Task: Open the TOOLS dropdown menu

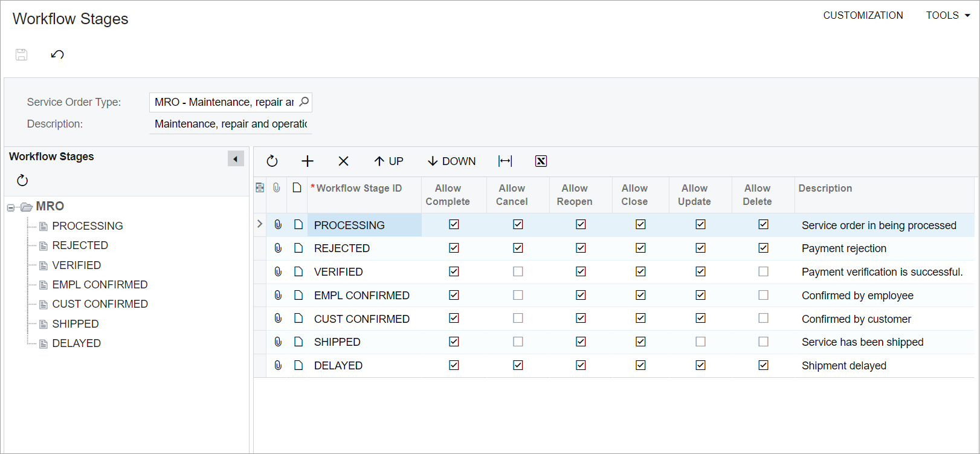Action: (947, 15)
